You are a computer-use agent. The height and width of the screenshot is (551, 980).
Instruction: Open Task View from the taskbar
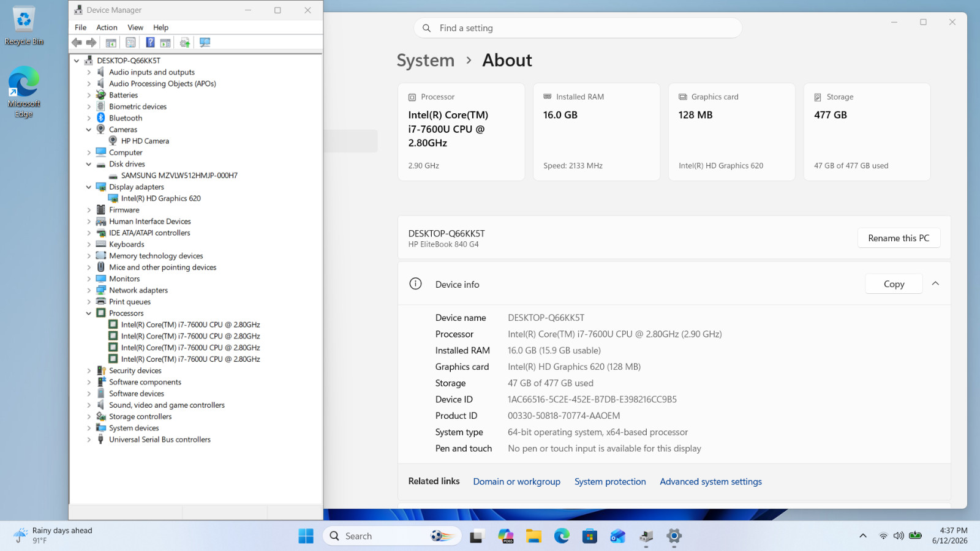(x=477, y=536)
